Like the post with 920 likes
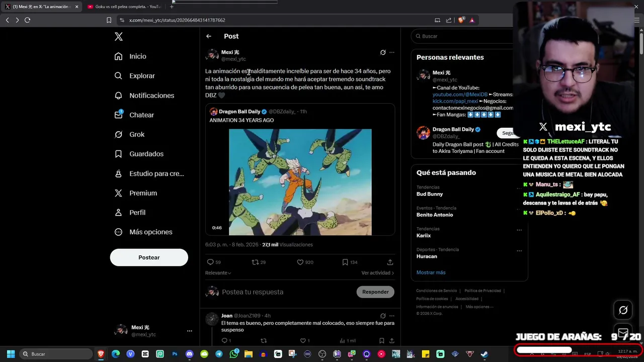Viewport: 644px width, 362px height. click(x=305, y=262)
